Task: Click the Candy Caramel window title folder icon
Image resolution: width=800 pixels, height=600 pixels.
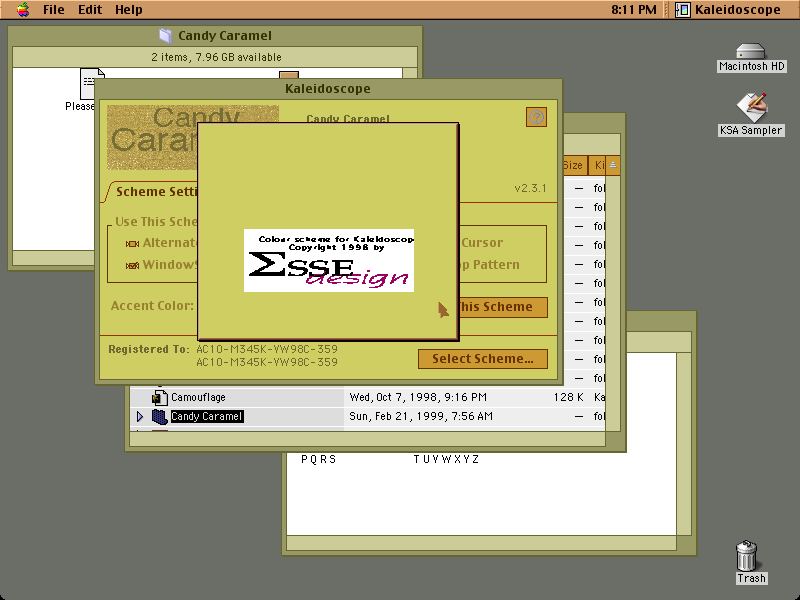Action: click(x=165, y=35)
